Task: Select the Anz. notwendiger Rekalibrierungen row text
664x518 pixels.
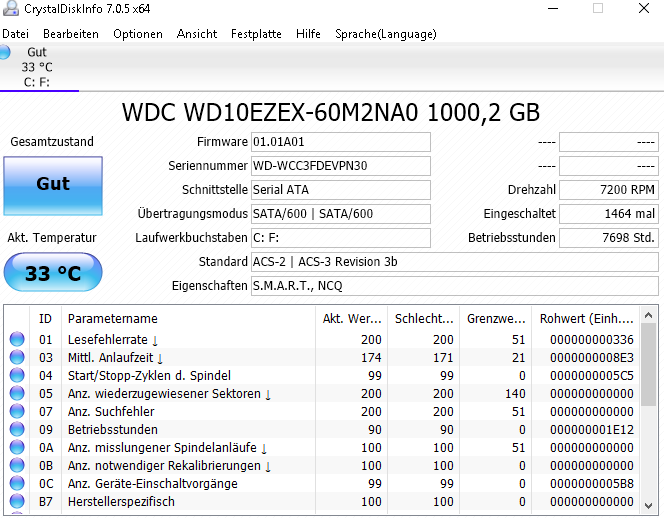Action: click(x=164, y=465)
